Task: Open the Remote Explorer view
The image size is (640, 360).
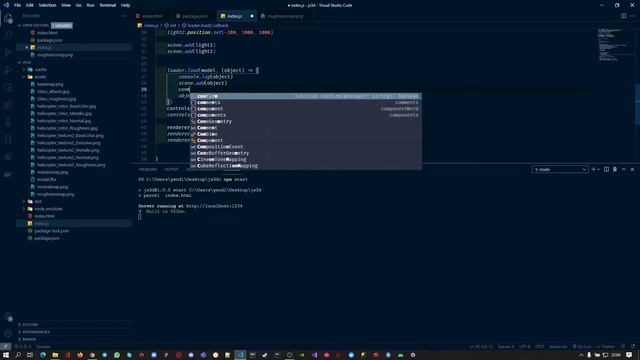Action: tap(8, 87)
